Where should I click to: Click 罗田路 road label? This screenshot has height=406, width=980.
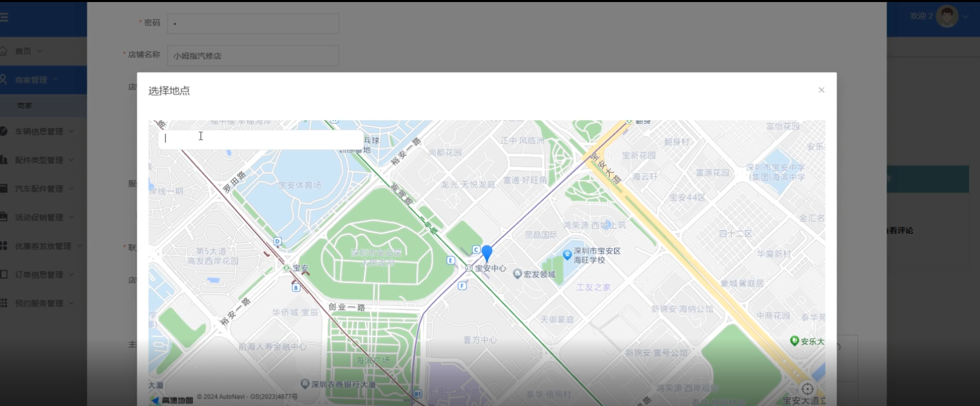[234, 182]
